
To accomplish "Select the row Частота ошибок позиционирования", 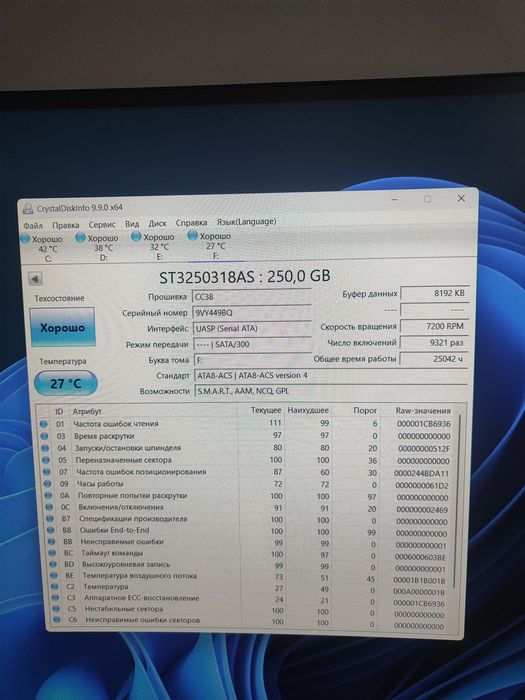I will 247,472.
